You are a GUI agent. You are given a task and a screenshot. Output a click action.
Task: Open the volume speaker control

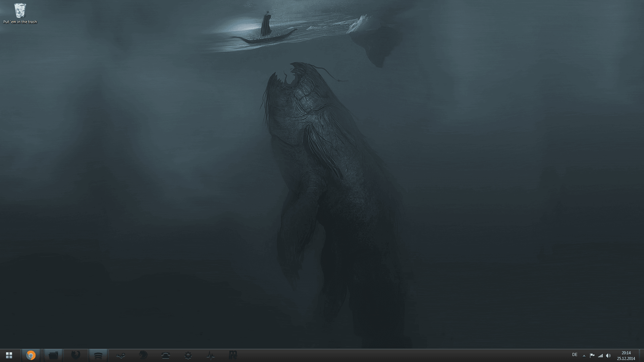pyautogui.click(x=608, y=356)
